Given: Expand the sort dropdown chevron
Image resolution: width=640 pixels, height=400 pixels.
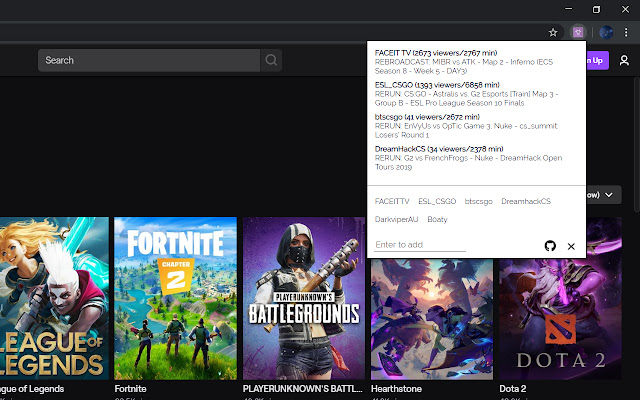Looking at the screenshot, I should pyautogui.click(x=609, y=195).
